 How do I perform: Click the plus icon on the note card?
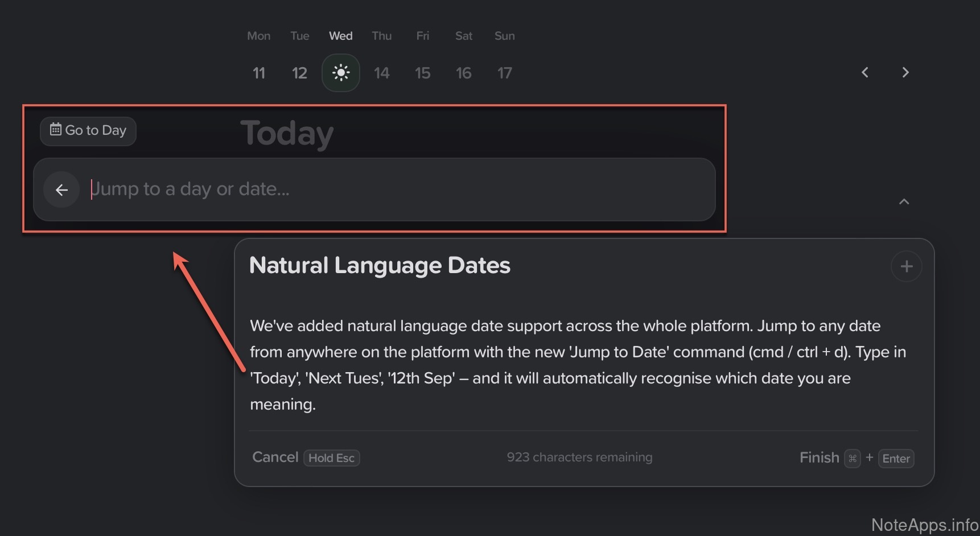pyautogui.click(x=906, y=266)
